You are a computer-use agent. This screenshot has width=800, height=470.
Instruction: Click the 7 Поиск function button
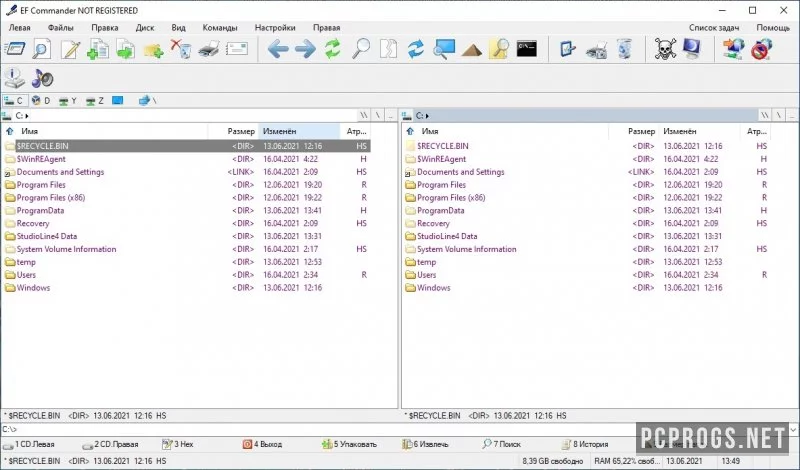pyautogui.click(x=501, y=444)
